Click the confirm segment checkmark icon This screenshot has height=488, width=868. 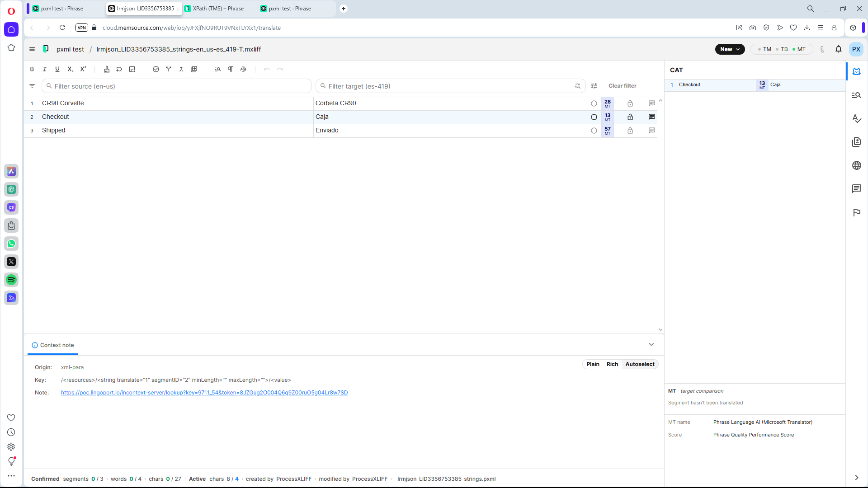point(156,69)
